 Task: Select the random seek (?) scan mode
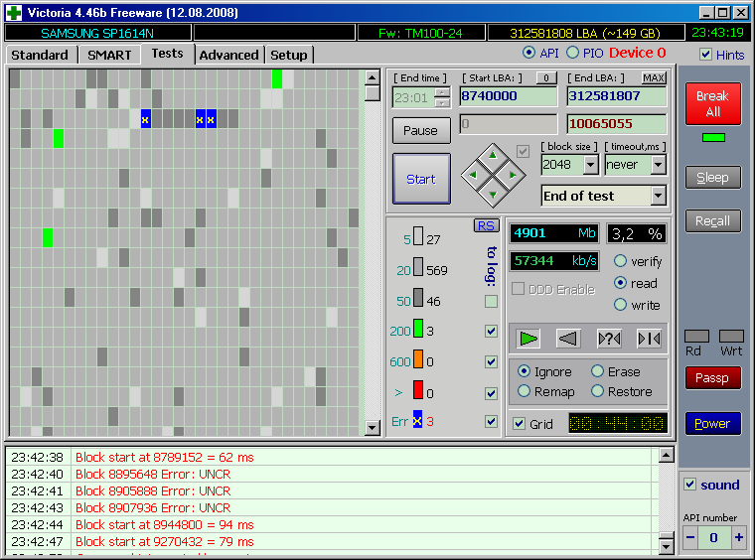(x=609, y=339)
